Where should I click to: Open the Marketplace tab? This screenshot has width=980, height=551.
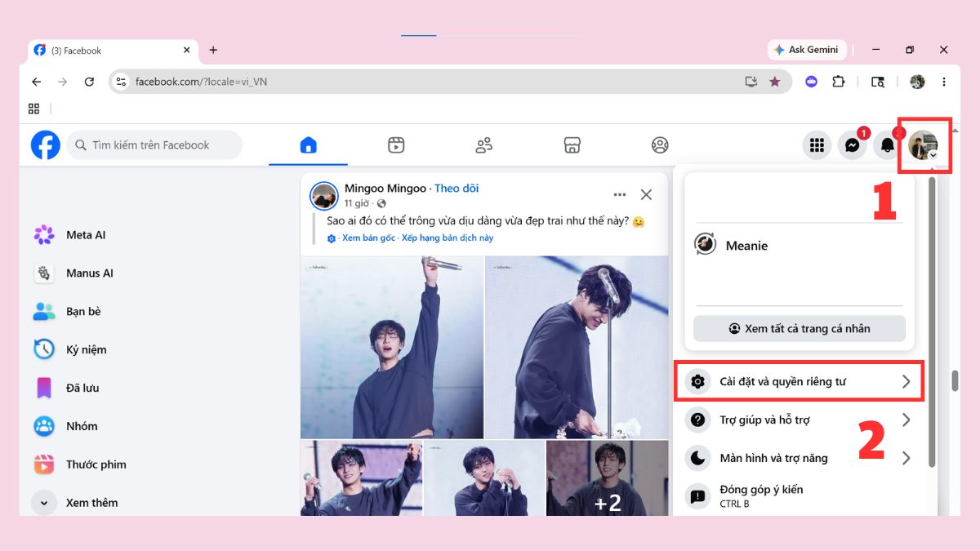[572, 145]
